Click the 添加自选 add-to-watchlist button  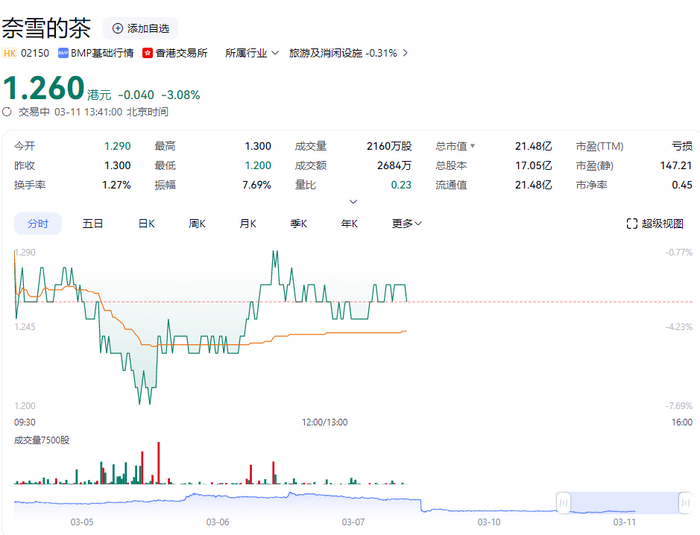click(x=140, y=28)
